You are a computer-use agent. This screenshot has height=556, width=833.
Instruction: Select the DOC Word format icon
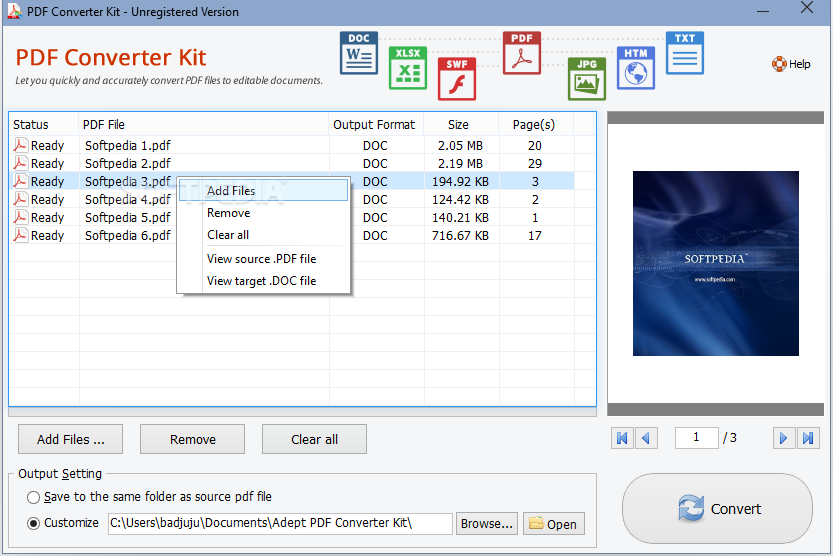[359, 53]
